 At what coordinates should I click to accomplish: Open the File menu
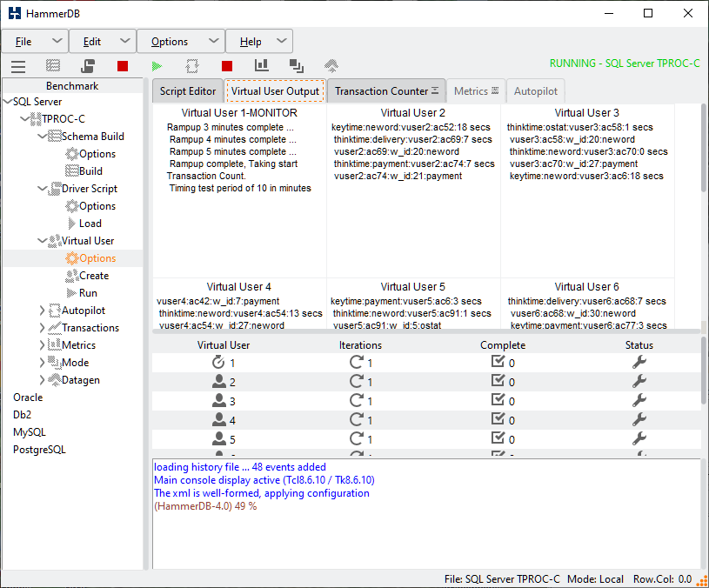pos(36,42)
